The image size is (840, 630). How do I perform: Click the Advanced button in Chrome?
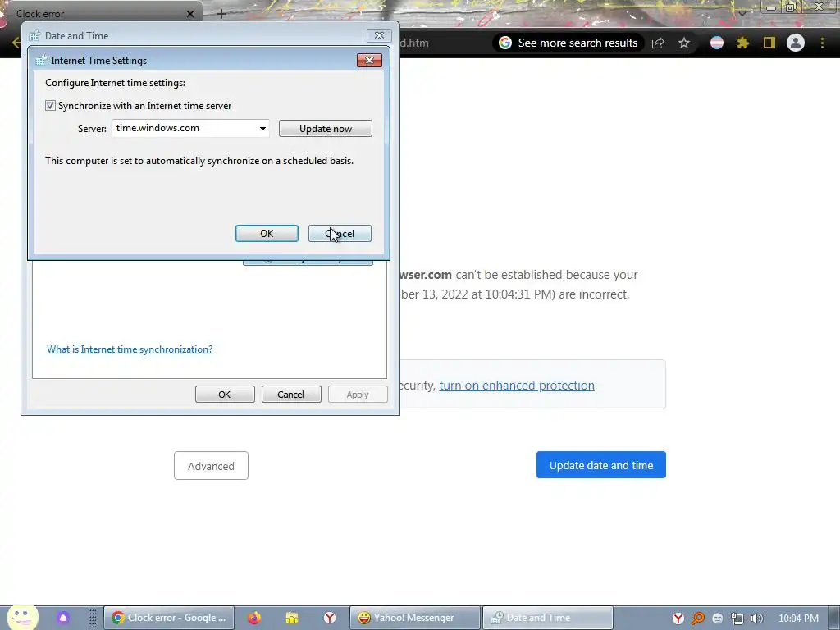[x=211, y=466]
